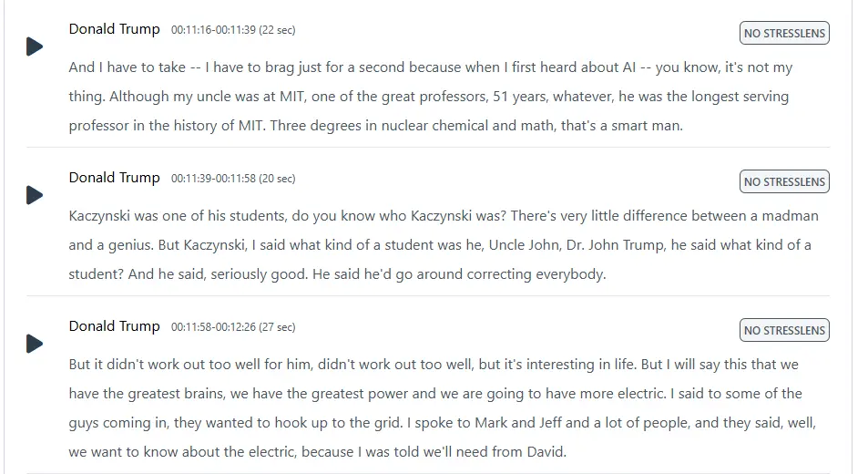868x474 pixels.
Task: Jump to the 00:11:16-00:11:39 timestamp
Action: point(213,30)
